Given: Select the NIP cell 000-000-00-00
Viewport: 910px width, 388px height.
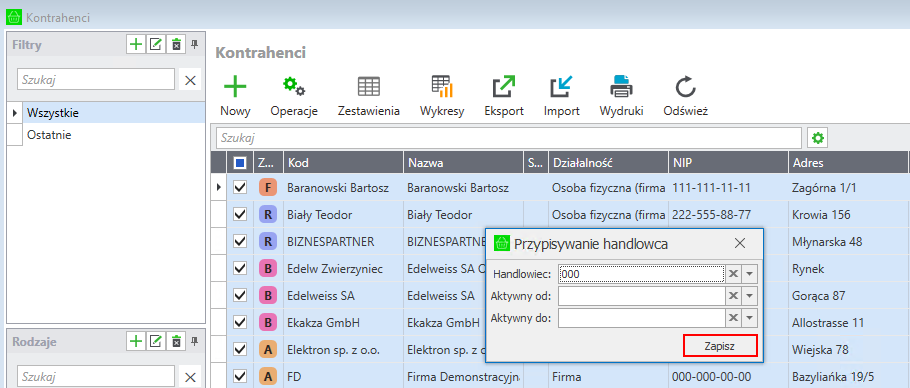Looking at the screenshot, I should tap(728, 376).
